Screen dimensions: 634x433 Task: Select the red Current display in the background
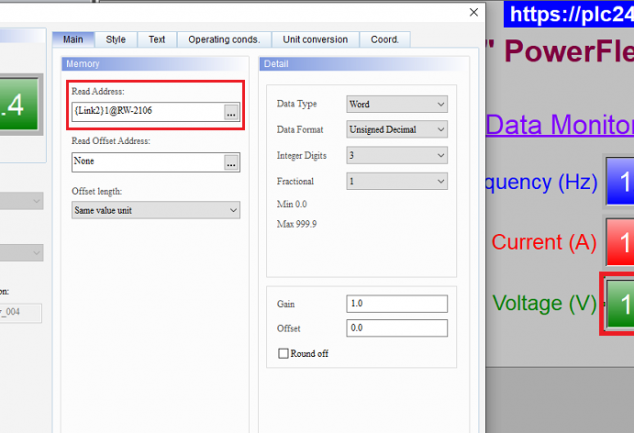click(x=620, y=241)
